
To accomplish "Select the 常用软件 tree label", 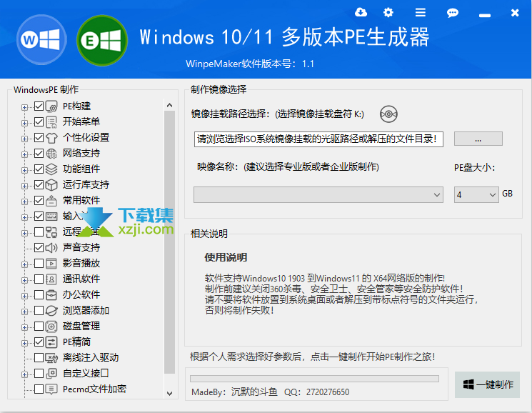I will (x=81, y=201).
